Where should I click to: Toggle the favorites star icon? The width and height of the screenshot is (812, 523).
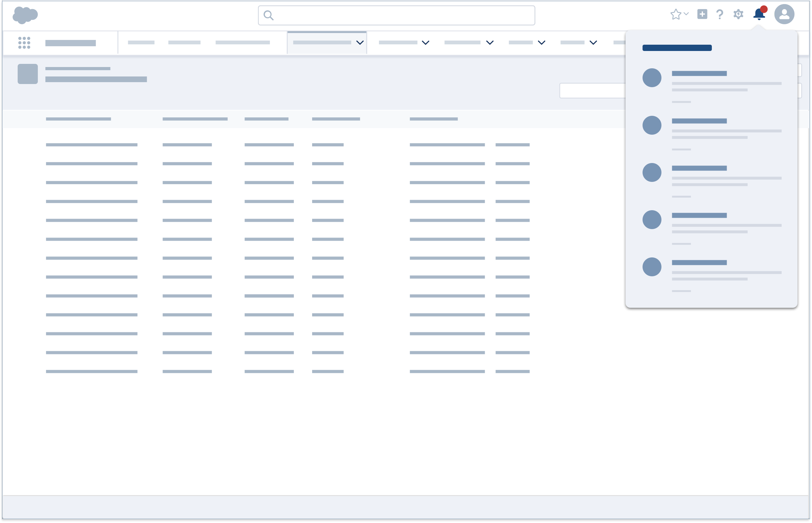click(676, 14)
